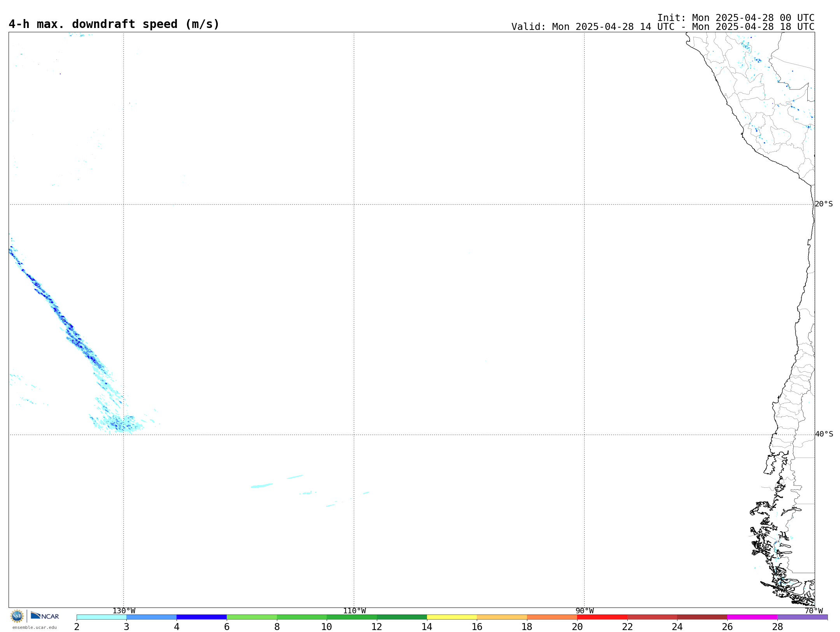This screenshot has height=632, width=840.
Task: Click the colorbar tick label '24'
Action: click(x=677, y=627)
